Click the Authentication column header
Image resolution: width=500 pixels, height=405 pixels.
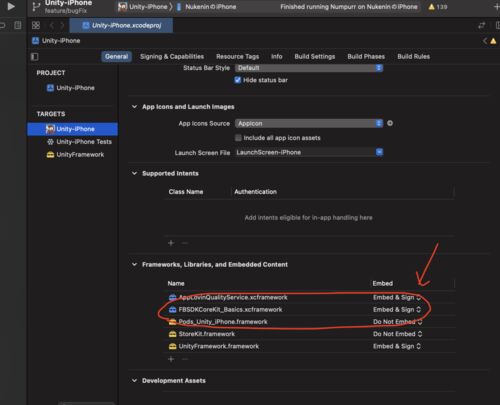pos(255,192)
